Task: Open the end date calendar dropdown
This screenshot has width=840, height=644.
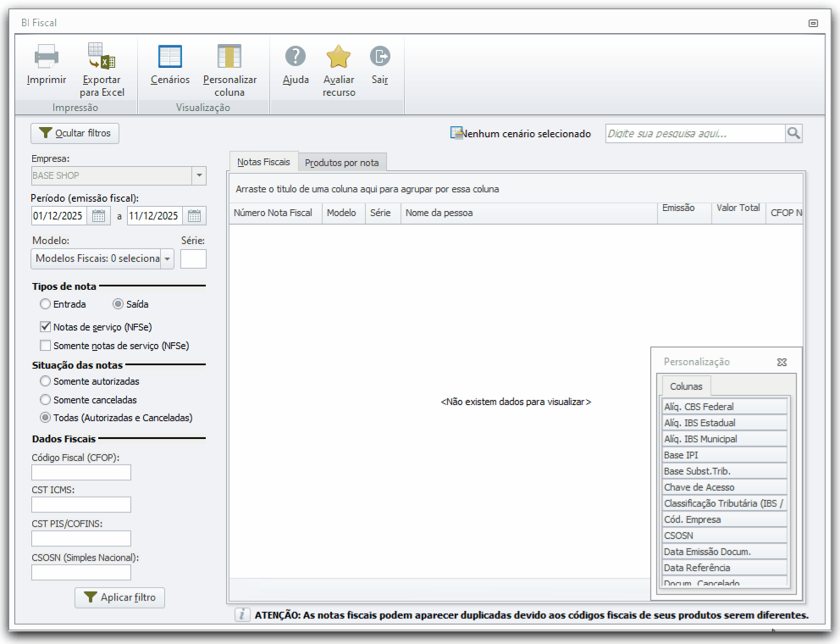Action: [194, 216]
